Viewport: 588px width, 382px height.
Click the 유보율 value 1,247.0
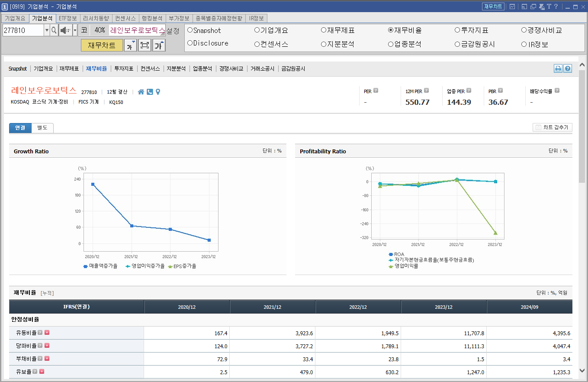pyautogui.click(x=475, y=372)
